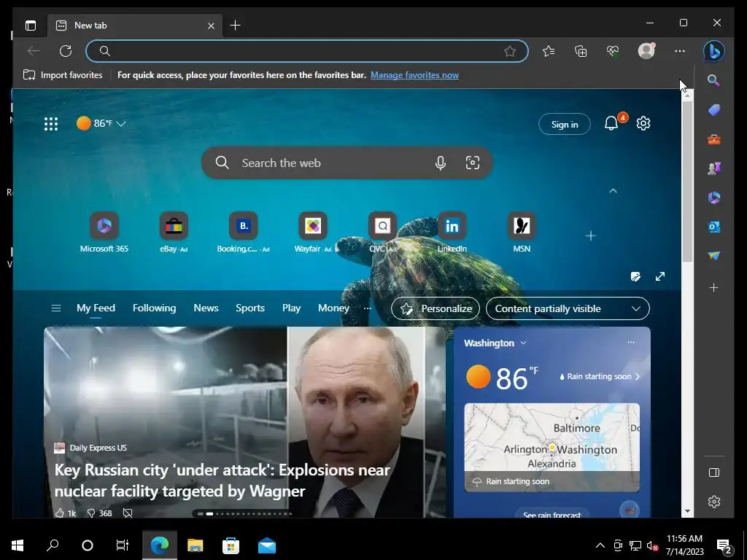This screenshot has width=747, height=560.
Task: Open the notifications bell
Action: (x=611, y=123)
